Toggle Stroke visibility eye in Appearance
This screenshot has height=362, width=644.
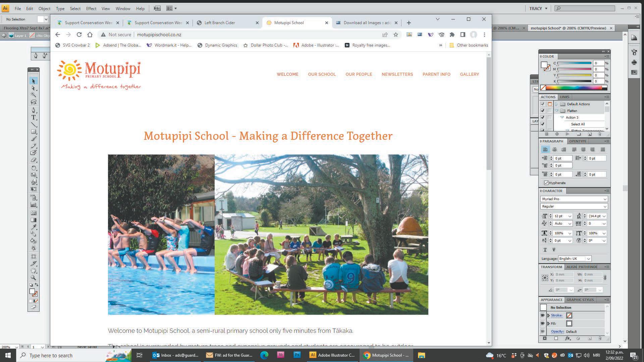click(542, 315)
